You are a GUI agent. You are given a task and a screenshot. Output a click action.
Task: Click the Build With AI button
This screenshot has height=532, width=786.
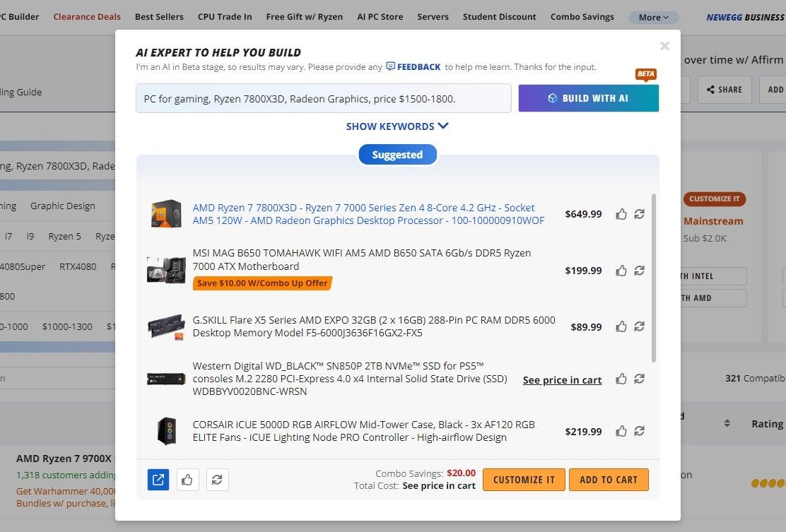point(589,98)
